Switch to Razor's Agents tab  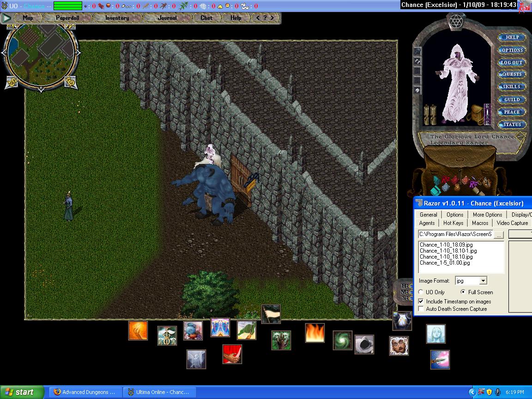(427, 223)
